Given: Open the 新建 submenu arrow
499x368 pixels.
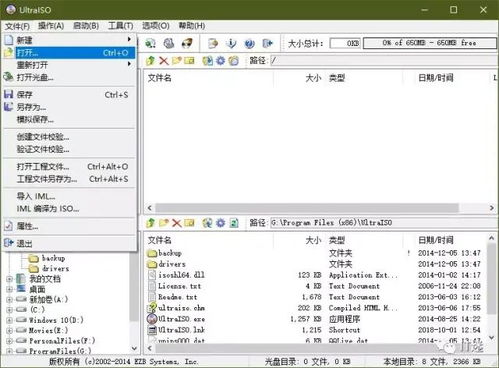Looking at the screenshot, I should click(129, 40).
